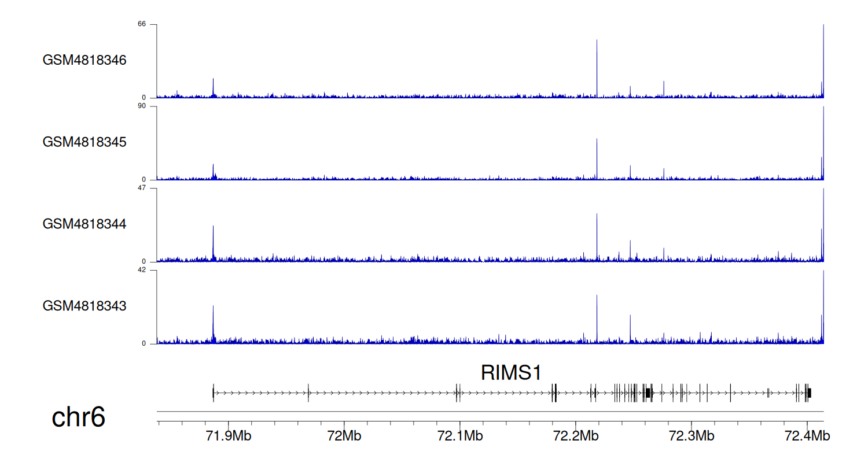Select the 72.2Mb axis tick label
Image resolution: width=868 pixels, height=451 pixels.
[x=576, y=435]
